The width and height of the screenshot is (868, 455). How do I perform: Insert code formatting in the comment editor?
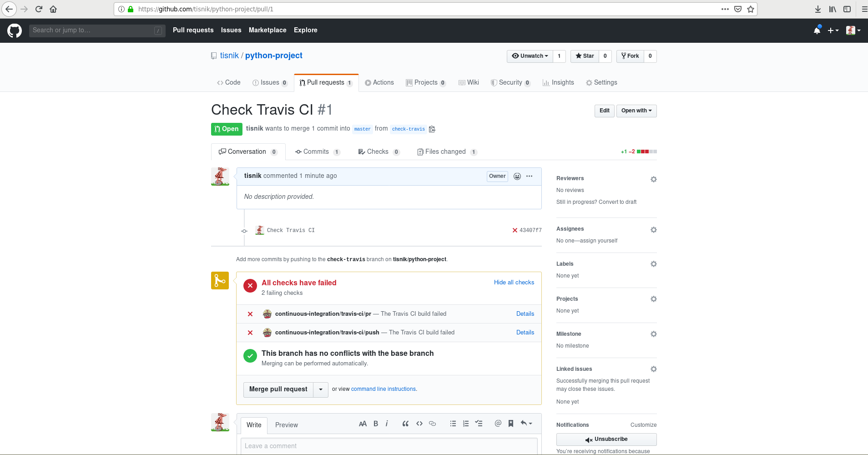419,424
